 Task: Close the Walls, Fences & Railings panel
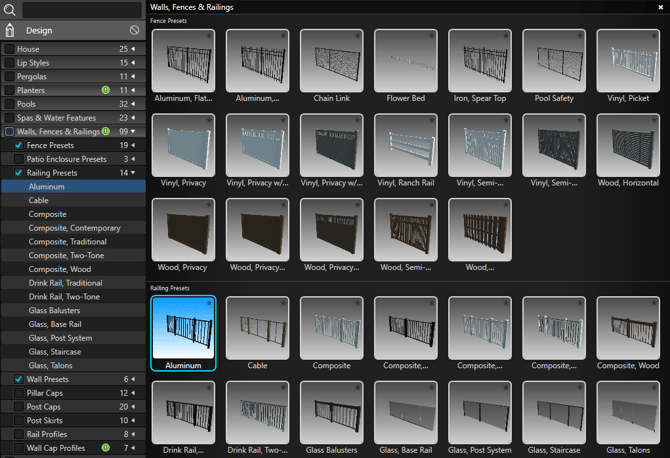pos(661,7)
